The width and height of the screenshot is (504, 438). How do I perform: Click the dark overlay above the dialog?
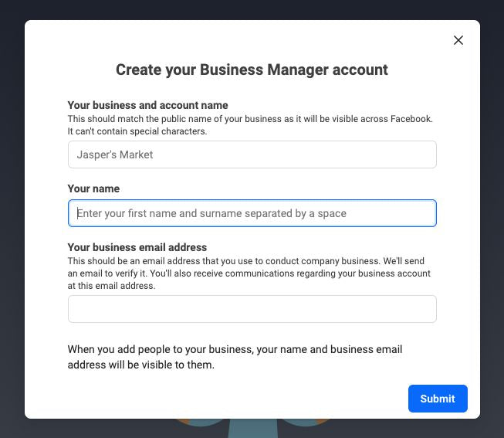[252, 9]
